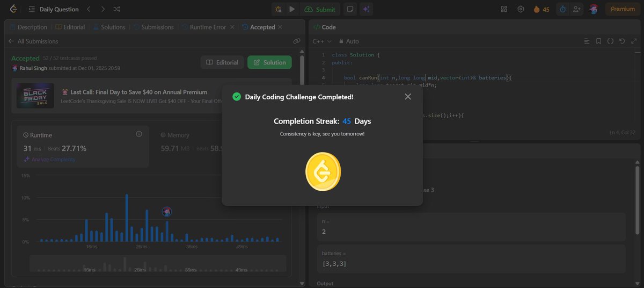The height and width of the screenshot is (288, 644).
Task: Insert braces snippet icon in editor toolbar
Action: click(610, 41)
